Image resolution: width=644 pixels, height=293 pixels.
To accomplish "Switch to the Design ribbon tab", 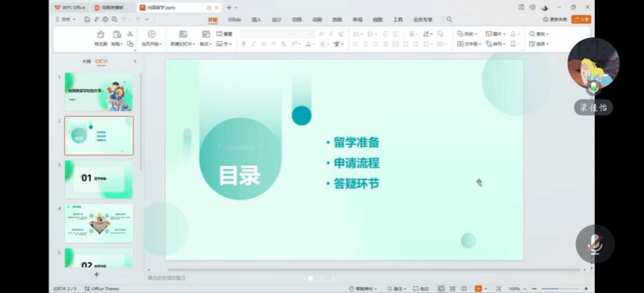I will pyautogui.click(x=276, y=19).
